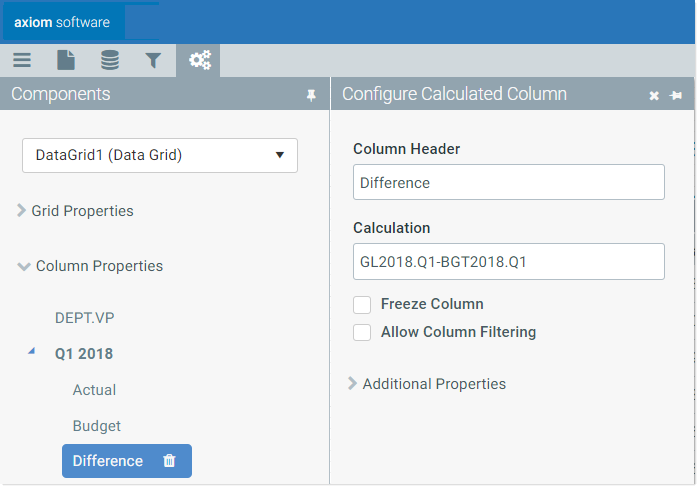Image resolution: width=699 pixels, height=488 pixels.
Task: Select the Actual column item
Action: coord(94,390)
